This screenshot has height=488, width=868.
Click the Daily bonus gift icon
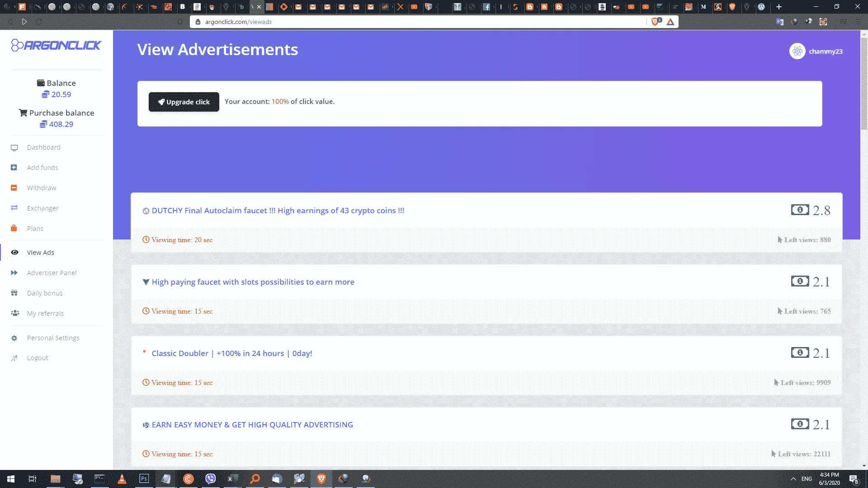(x=14, y=293)
